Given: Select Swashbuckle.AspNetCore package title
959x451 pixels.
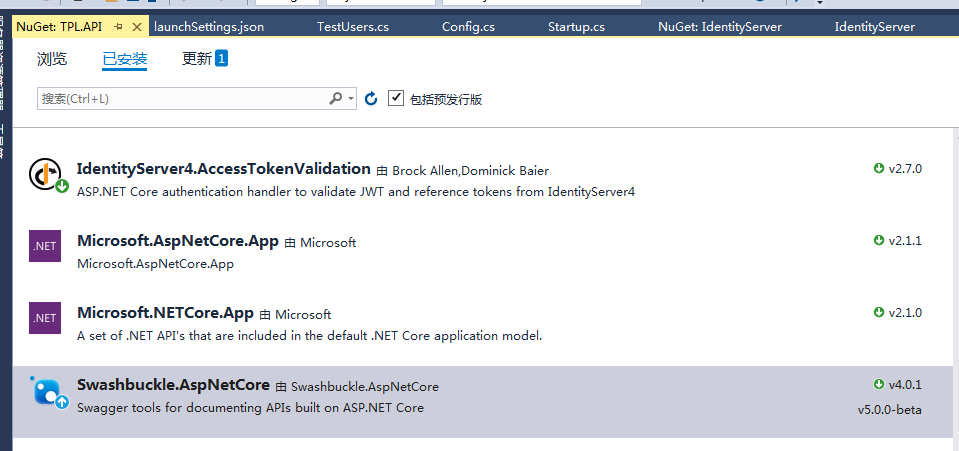Looking at the screenshot, I should pyautogui.click(x=173, y=385).
